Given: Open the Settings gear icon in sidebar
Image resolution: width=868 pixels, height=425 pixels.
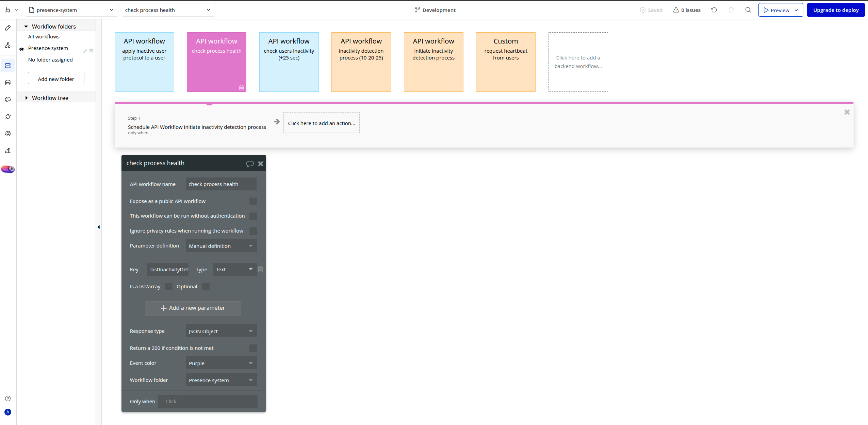Looking at the screenshot, I should tap(8, 134).
